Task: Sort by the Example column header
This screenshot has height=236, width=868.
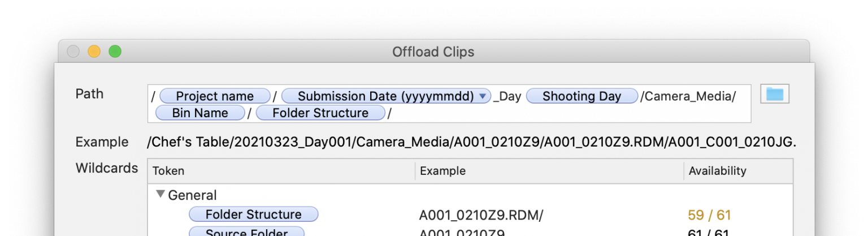Action: click(442, 171)
